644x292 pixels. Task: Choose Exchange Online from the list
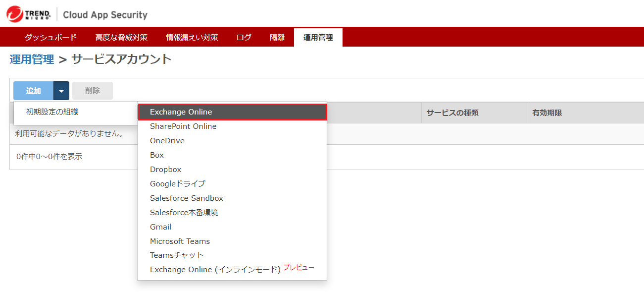pyautogui.click(x=181, y=112)
